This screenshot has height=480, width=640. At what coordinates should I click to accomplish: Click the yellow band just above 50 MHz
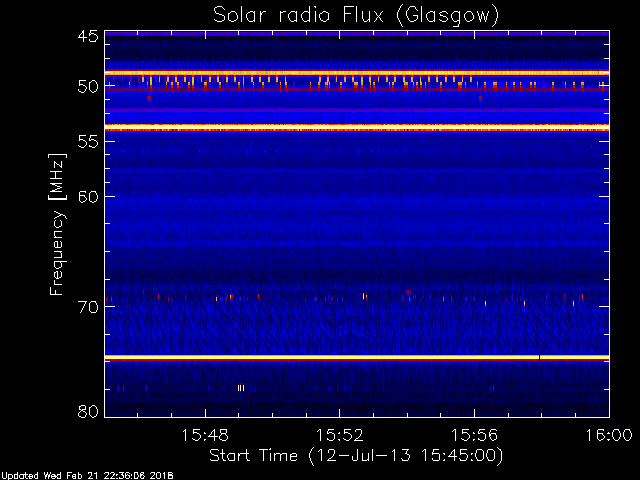(357, 73)
